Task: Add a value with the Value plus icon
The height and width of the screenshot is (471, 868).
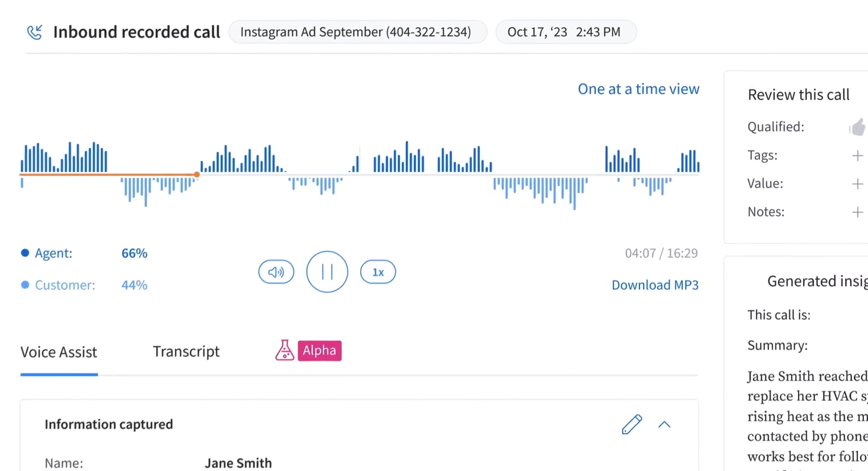Action: (857, 184)
